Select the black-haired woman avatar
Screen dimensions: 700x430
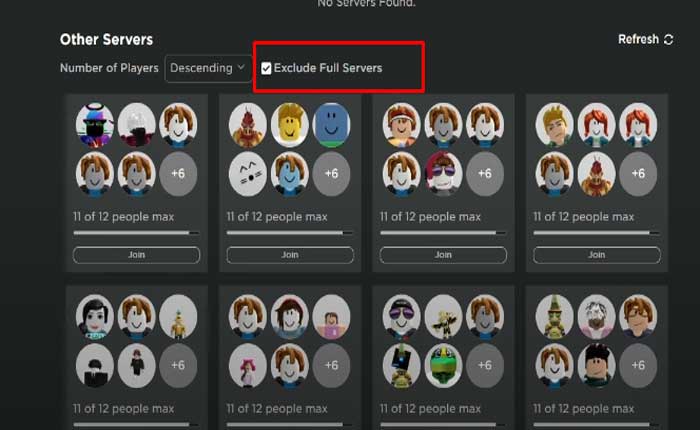pos(95,317)
